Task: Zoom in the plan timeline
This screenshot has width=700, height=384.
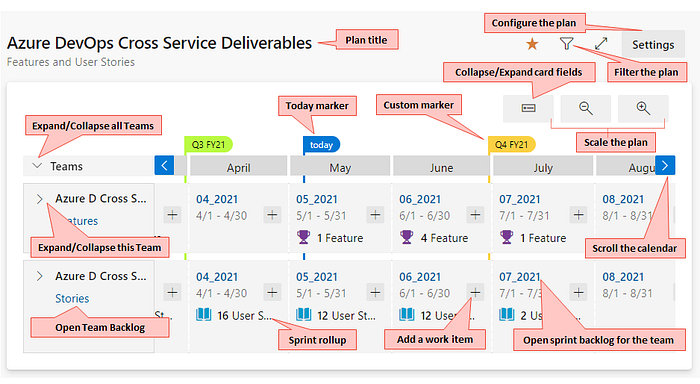Action: pos(643,108)
